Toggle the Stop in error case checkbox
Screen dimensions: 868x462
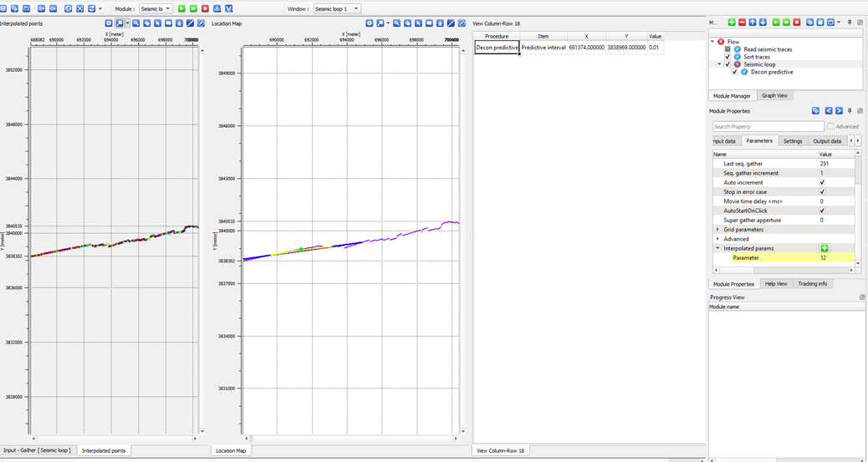(822, 192)
